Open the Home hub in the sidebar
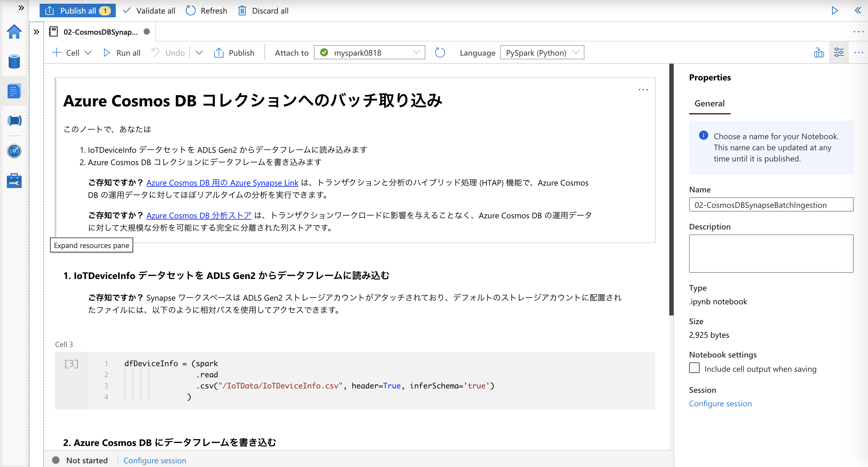868x467 pixels. click(x=14, y=32)
